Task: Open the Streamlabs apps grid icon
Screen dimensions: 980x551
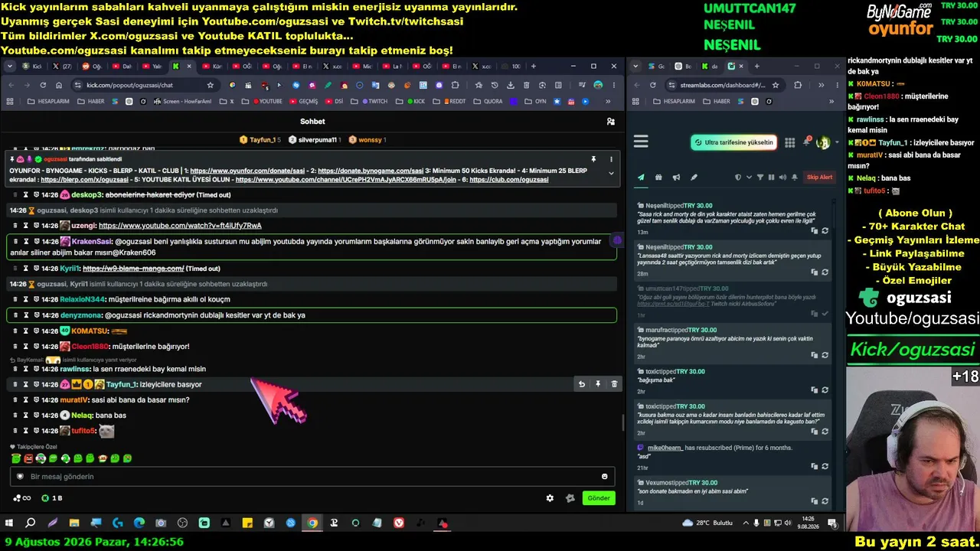Action: pos(790,142)
